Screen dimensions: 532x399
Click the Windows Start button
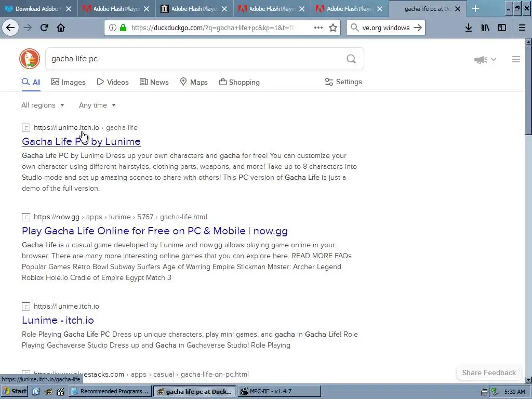tap(14, 391)
